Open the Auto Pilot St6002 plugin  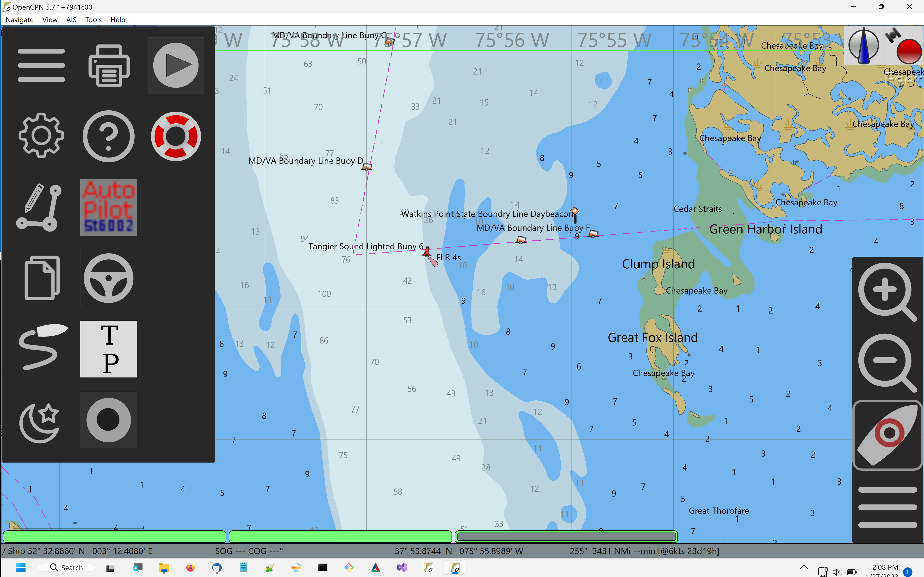(109, 207)
